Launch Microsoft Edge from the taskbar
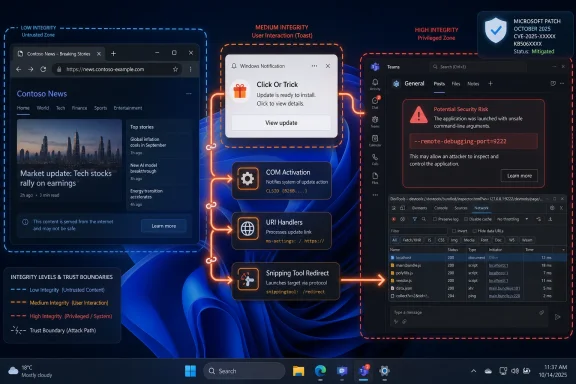This screenshot has height=384, width=576. point(320,371)
